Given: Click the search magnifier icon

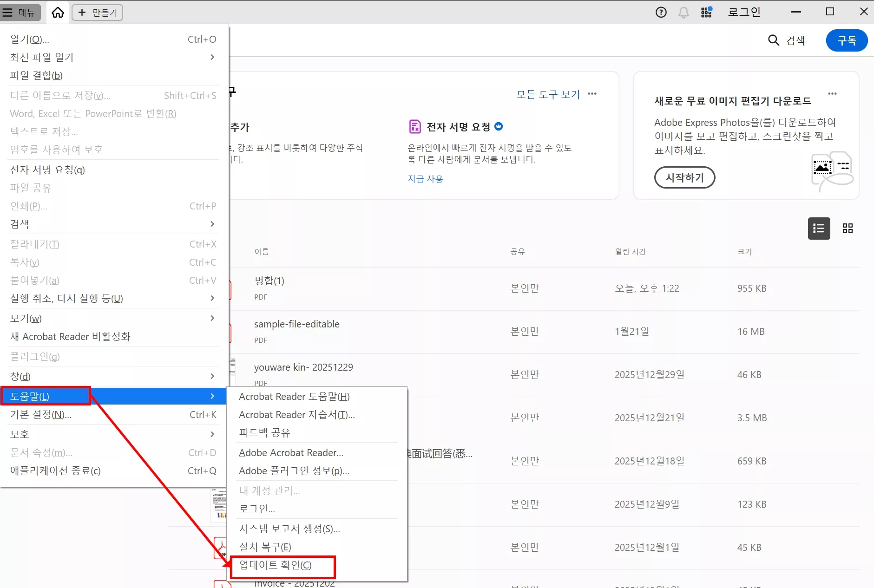Looking at the screenshot, I should click(x=773, y=40).
